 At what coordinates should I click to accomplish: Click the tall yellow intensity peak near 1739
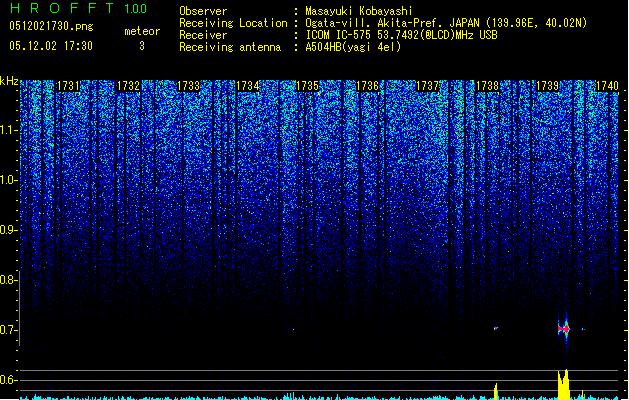click(564, 384)
